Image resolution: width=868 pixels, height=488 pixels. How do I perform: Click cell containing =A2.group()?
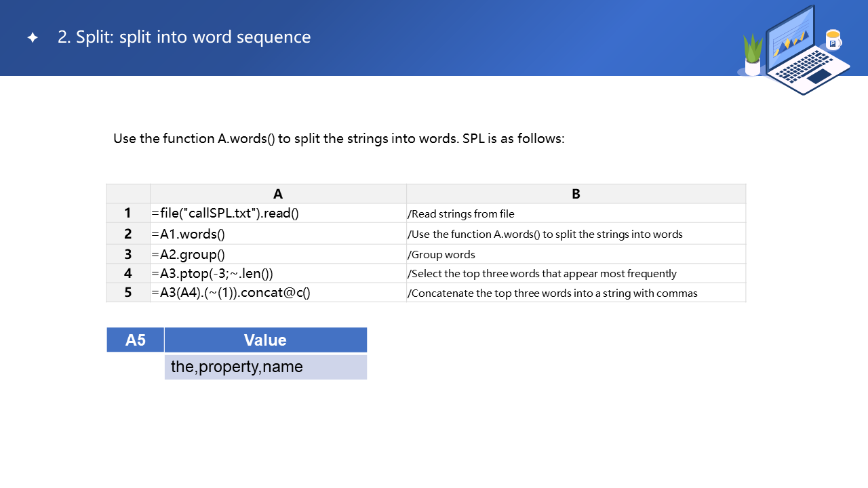(189, 254)
